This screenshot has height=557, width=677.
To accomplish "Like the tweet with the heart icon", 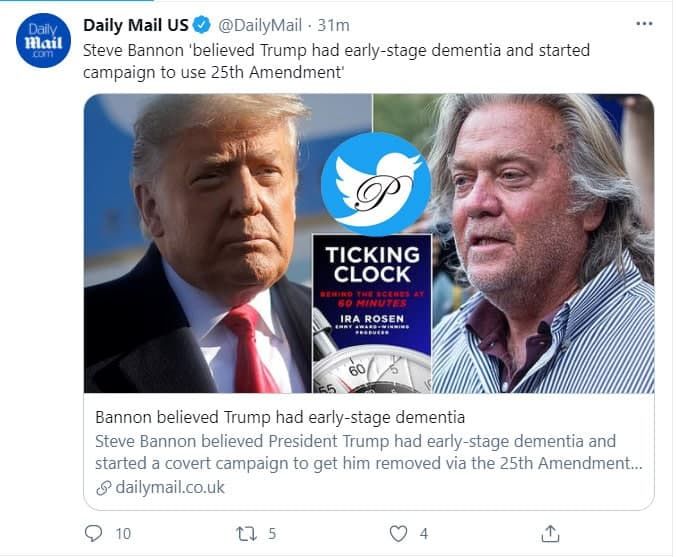I will pos(399,534).
